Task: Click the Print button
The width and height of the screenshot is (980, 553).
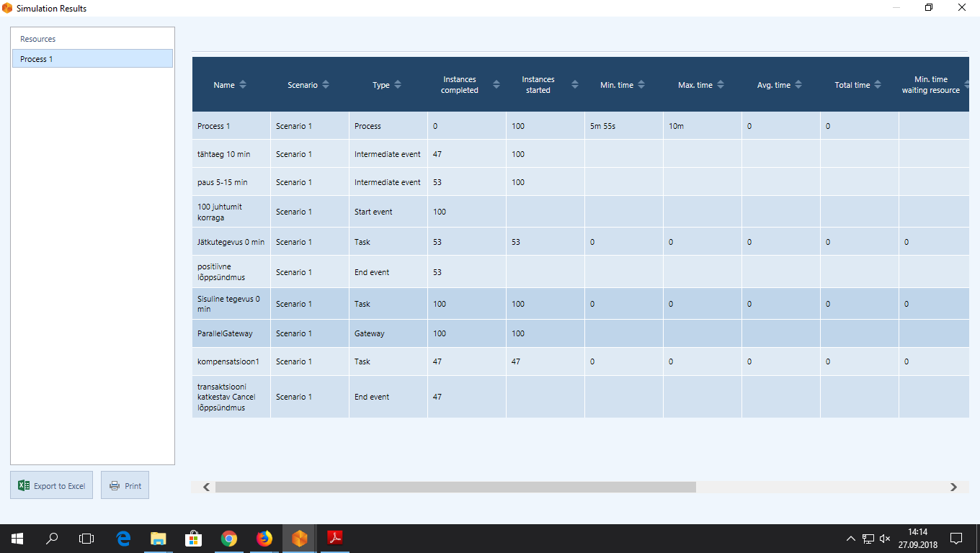Action: (125, 485)
